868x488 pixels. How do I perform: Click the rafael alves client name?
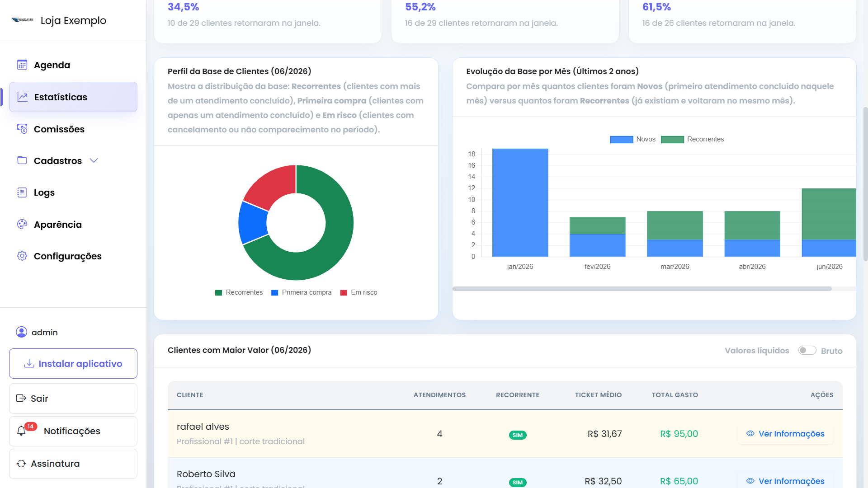pyautogui.click(x=203, y=427)
